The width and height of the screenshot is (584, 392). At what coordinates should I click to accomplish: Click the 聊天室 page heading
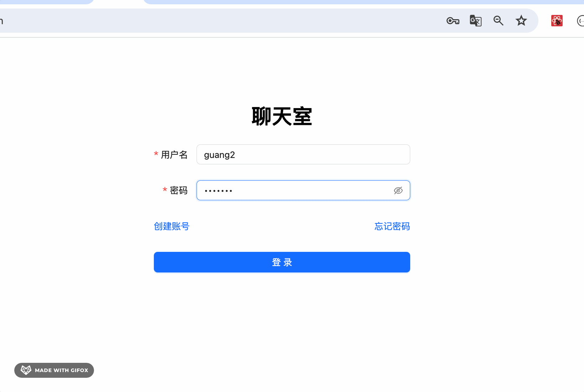coord(282,116)
